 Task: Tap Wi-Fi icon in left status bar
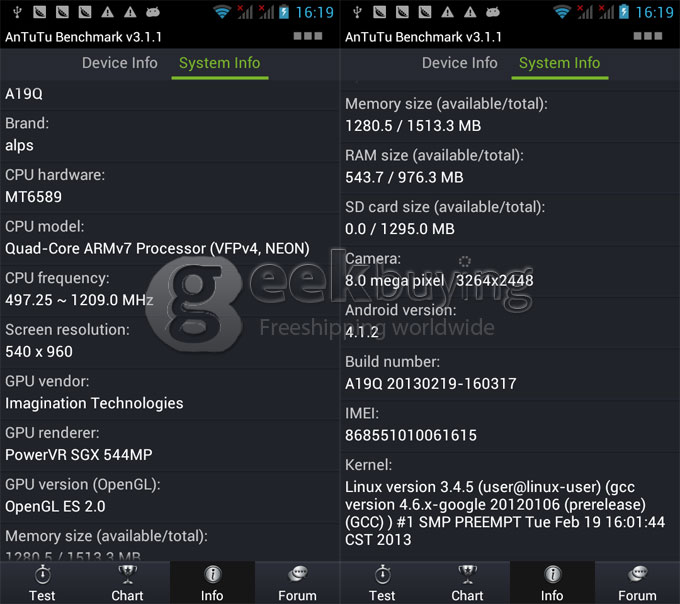click(222, 12)
